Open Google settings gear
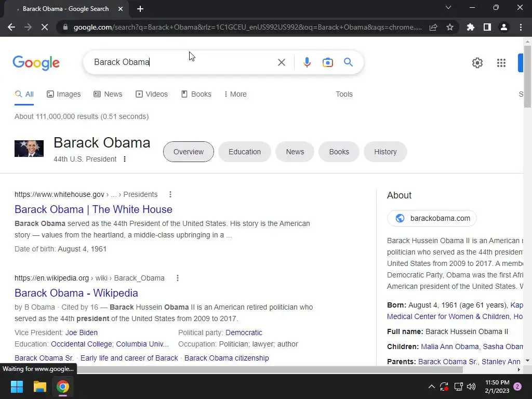Viewport: 532px width, 399px height. [477, 63]
